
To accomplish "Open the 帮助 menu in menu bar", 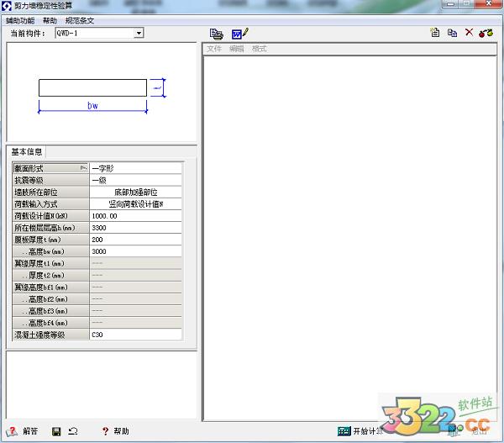I will click(x=50, y=20).
